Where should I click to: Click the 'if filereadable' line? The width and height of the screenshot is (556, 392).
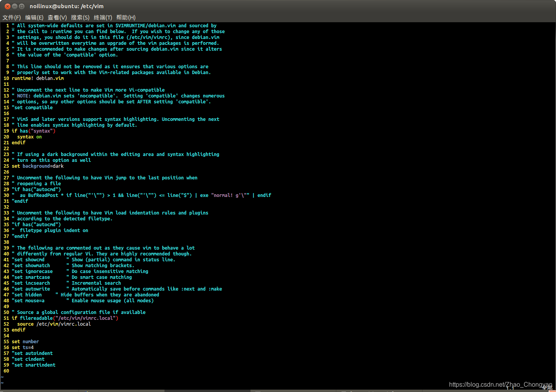(65, 318)
